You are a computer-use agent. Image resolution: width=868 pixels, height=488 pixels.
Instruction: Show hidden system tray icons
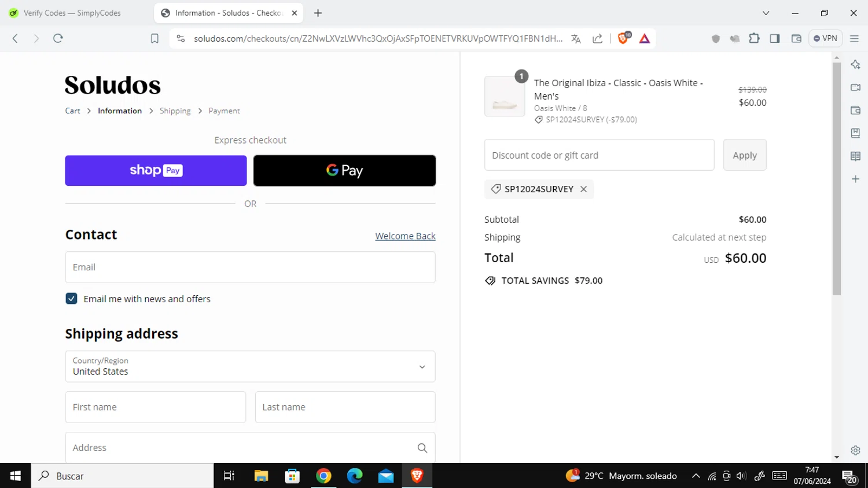[696, 476]
